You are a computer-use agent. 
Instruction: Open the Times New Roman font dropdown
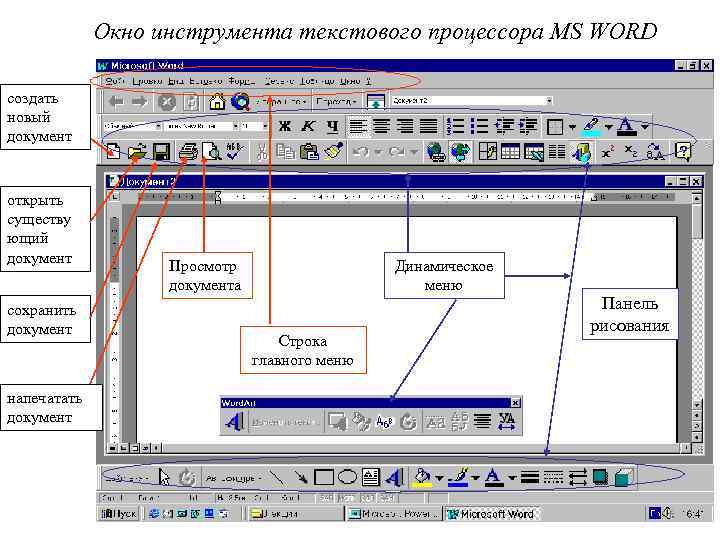tap(235, 126)
